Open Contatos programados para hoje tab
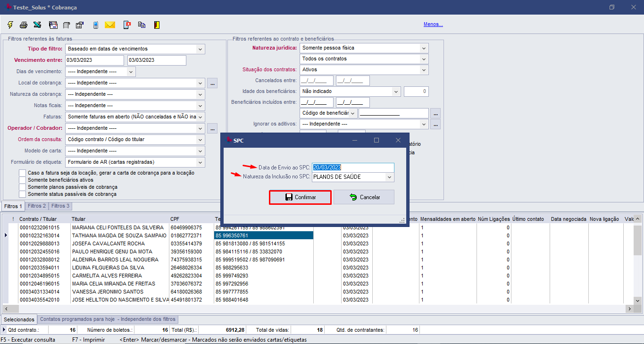 (108, 319)
